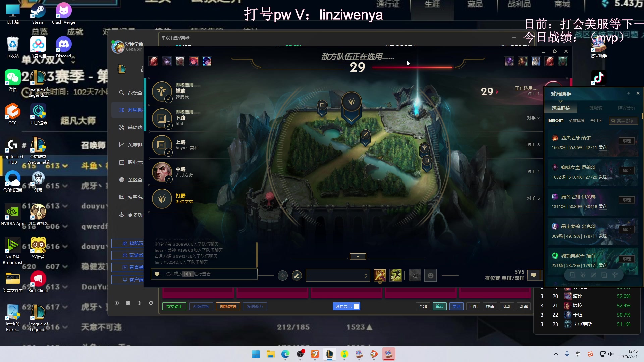Click refresh icon at helper sidebar bottom
Image resolution: width=644 pixels, height=362 pixels.
coord(151,303)
